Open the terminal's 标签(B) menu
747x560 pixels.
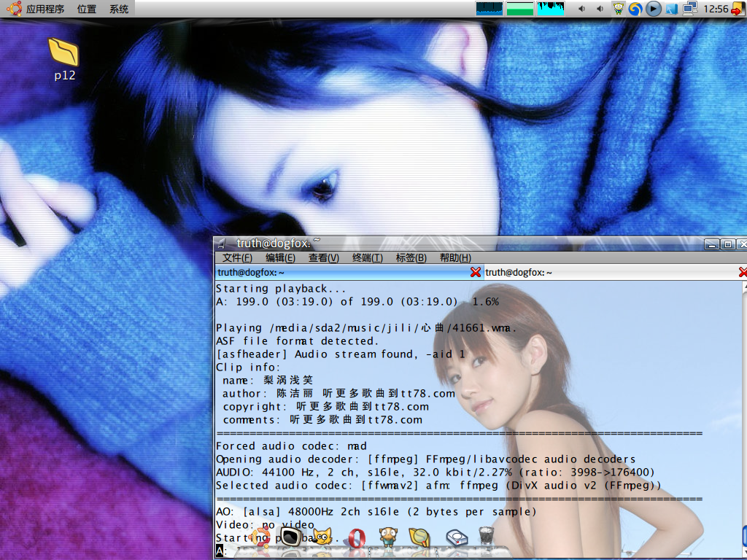pos(411,257)
